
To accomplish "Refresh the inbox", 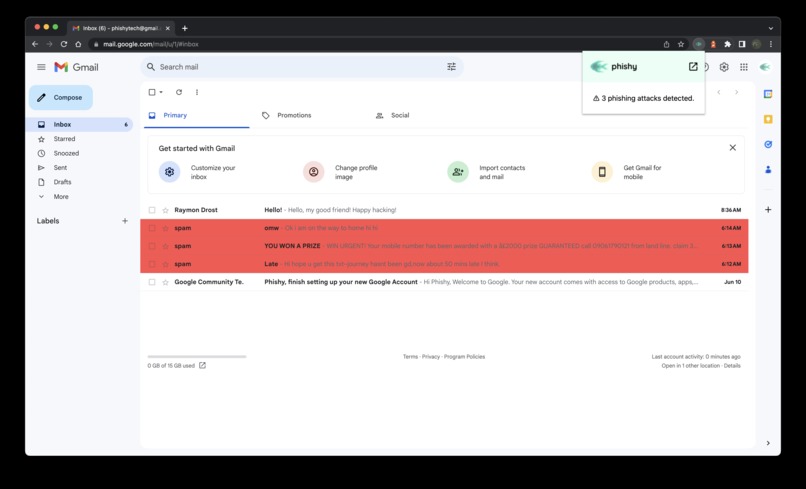I will click(x=179, y=92).
